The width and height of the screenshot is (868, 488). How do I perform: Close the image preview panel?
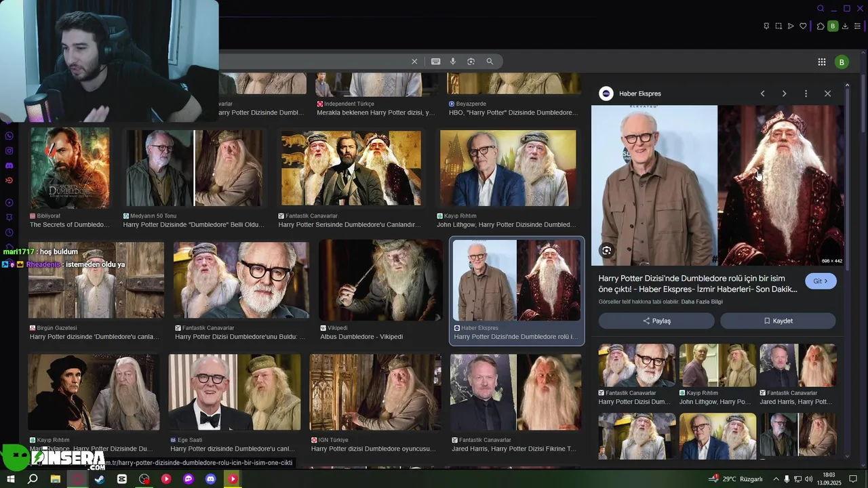827,94
